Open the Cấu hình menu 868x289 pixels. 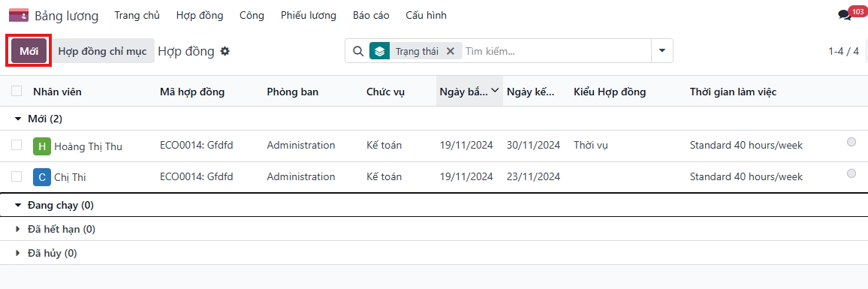point(426,16)
